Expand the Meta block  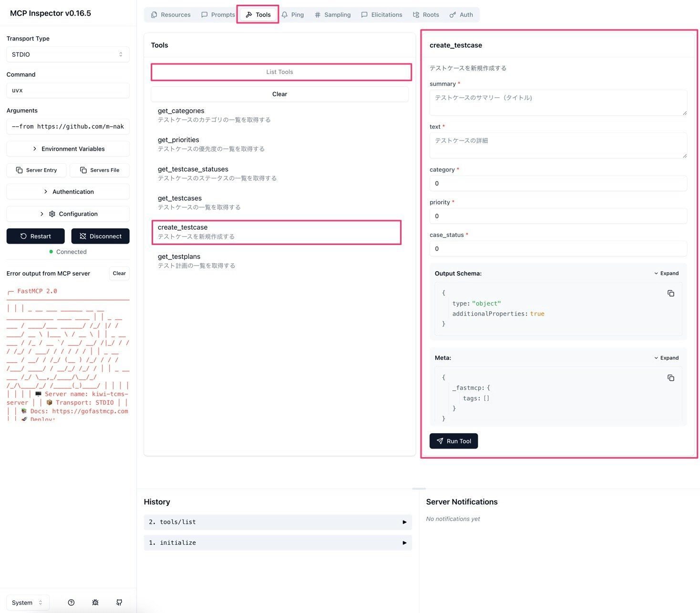(x=666, y=358)
